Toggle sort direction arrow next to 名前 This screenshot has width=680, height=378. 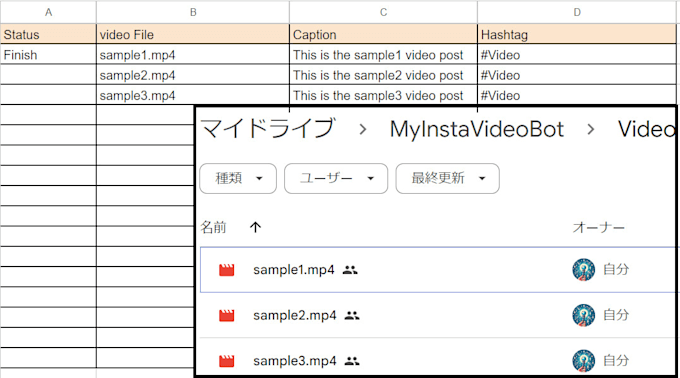[x=255, y=227]
